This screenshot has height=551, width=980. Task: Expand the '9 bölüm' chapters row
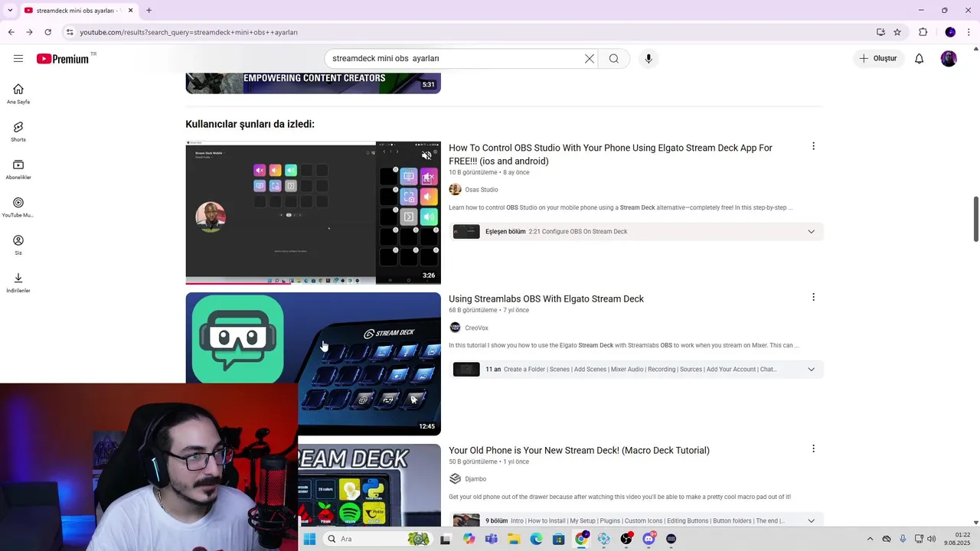(636, 521)
